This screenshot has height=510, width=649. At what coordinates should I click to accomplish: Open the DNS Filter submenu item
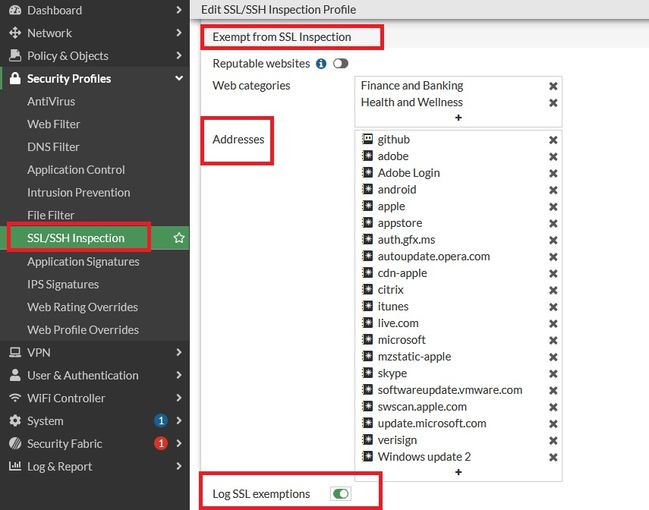coord(53,147)
